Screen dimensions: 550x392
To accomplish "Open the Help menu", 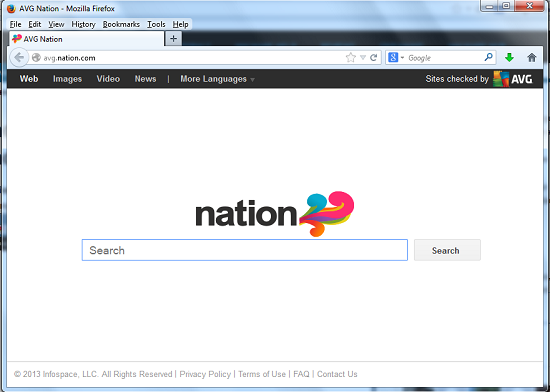I will pyautogui.click(x=180, y=24).
